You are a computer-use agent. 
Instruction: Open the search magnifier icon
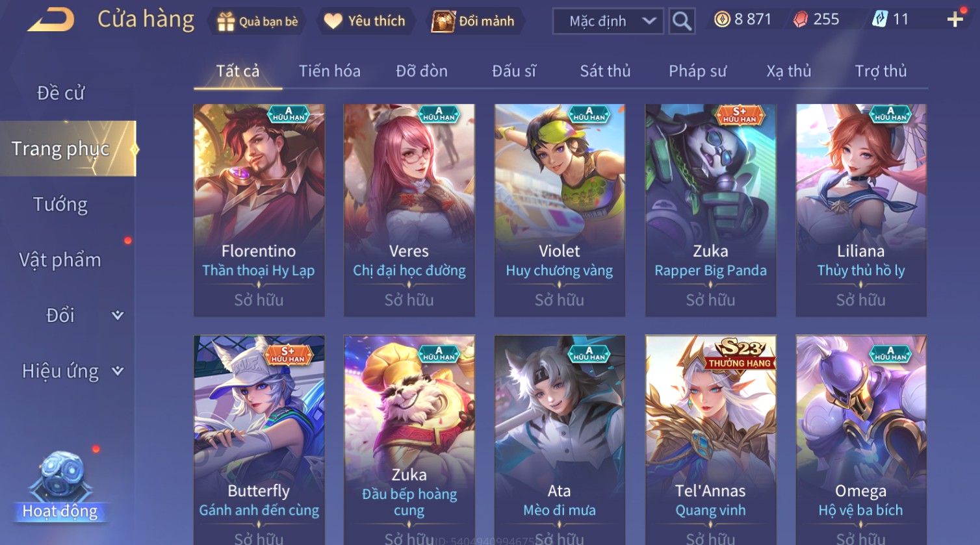(x=682, y=21)
